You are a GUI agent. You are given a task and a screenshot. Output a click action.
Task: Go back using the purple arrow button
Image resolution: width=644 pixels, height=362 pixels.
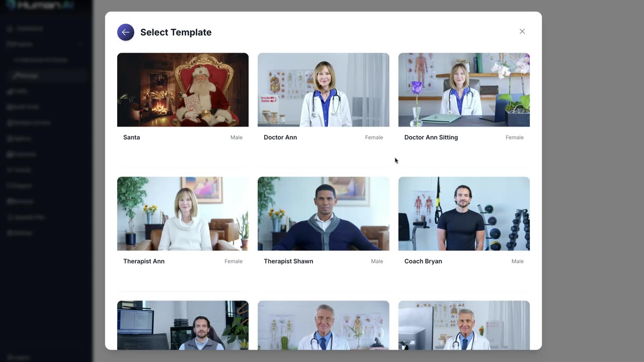point(126,32)
